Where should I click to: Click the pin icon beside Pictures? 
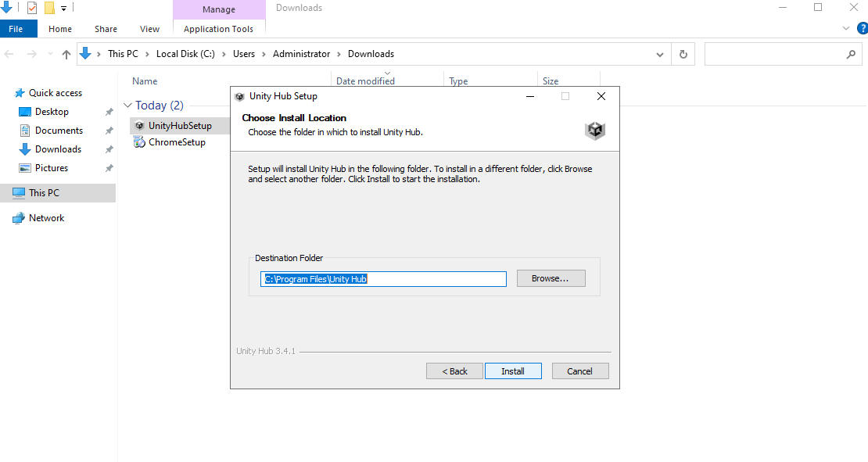click(x=109, y=168)
